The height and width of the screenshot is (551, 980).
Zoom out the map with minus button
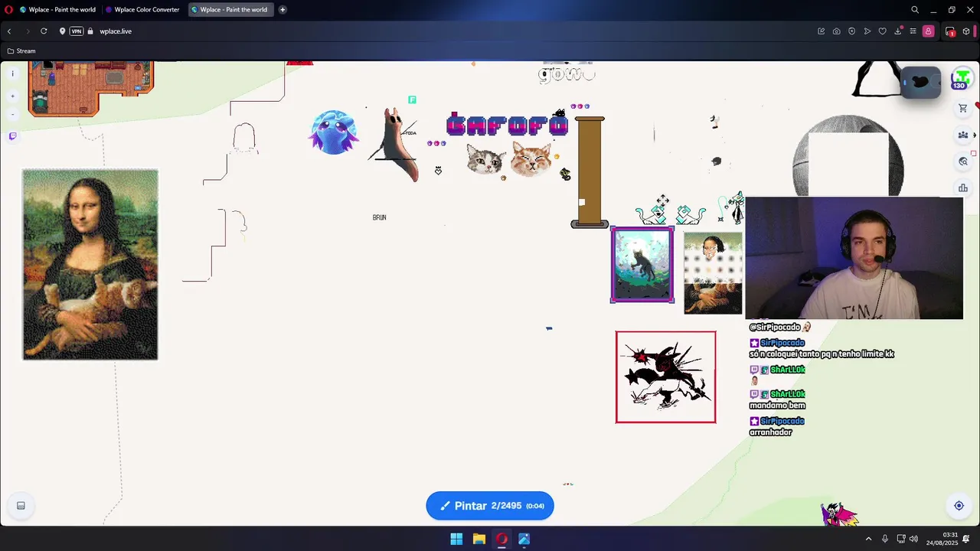(x=12, y=114)
